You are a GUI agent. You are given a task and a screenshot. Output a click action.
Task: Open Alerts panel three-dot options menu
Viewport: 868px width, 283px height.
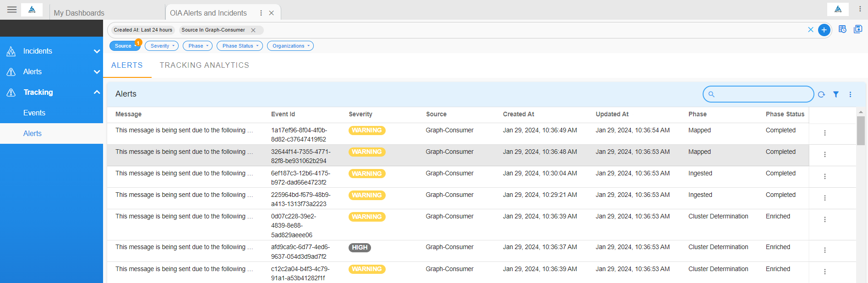tap(851, 94)
